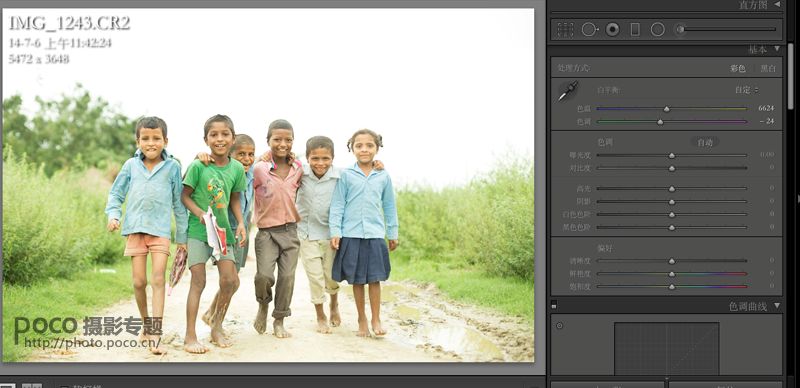Viewport: 800px width, 388px height.
Task: Select the Graduated Filter tool
Action: click(x=635, y=30)
